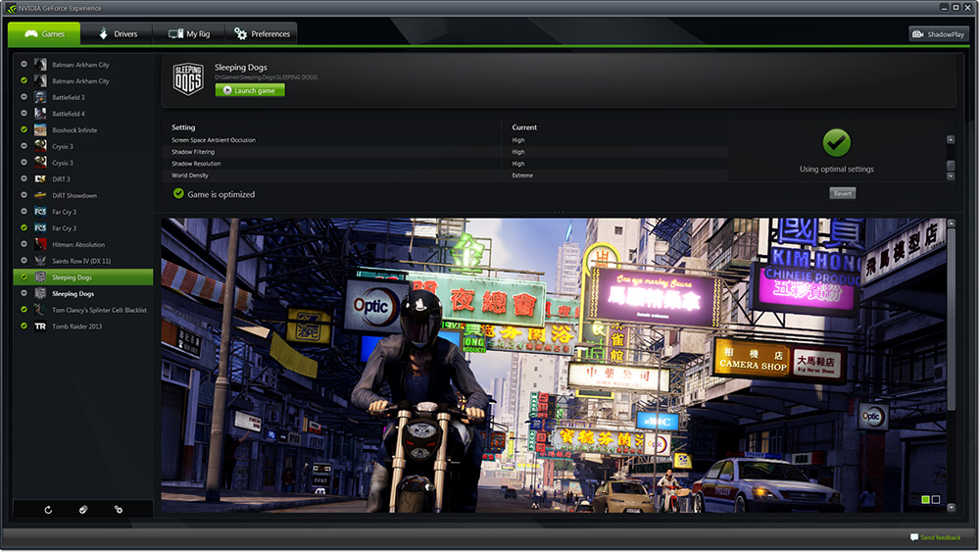Screen dimensions: 980x552
Task: Click the 'Using optimal settings' label
Action: [836, 169]
